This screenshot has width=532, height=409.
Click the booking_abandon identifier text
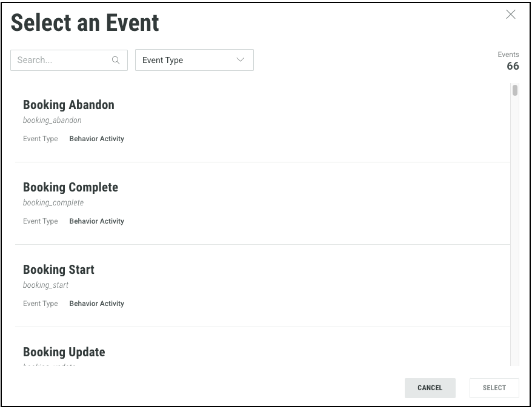click(52, 120)
